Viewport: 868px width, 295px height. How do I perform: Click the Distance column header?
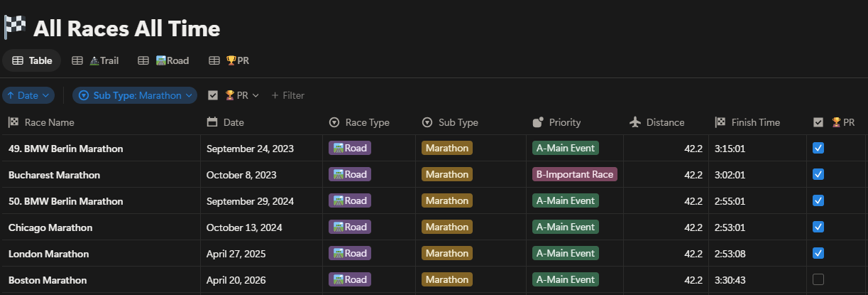[666, 122]
